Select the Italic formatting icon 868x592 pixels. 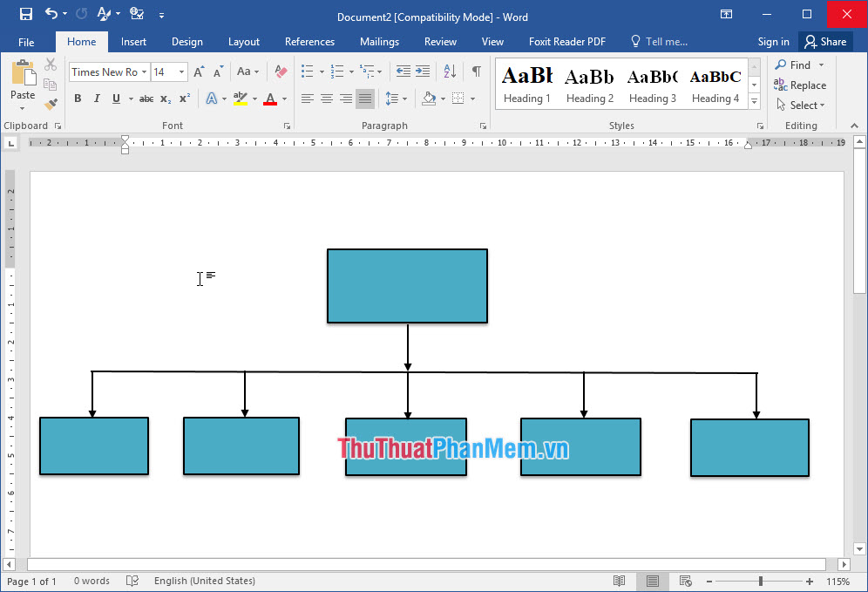[x=97, y=99]
